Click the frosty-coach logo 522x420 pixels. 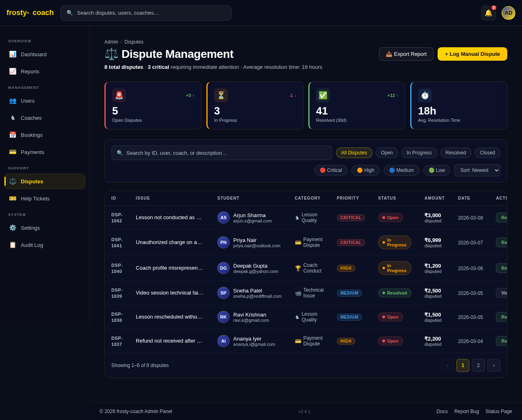tap(30, 13)
